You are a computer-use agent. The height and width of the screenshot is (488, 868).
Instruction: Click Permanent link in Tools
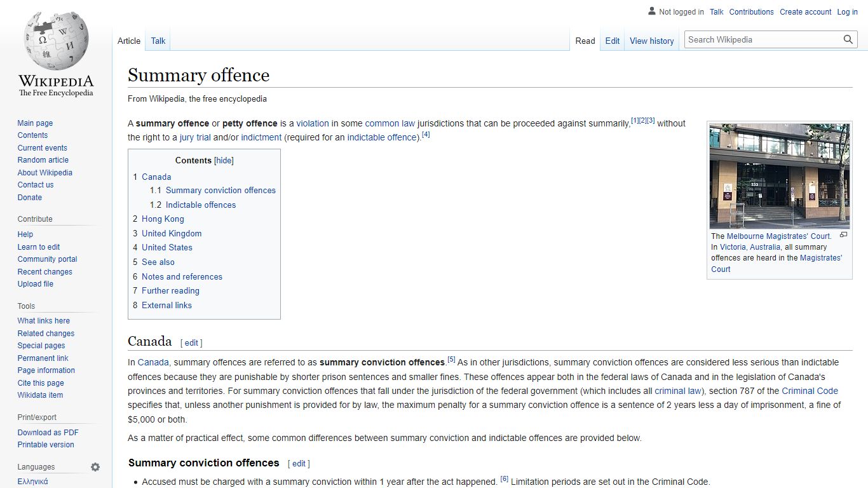43,358
